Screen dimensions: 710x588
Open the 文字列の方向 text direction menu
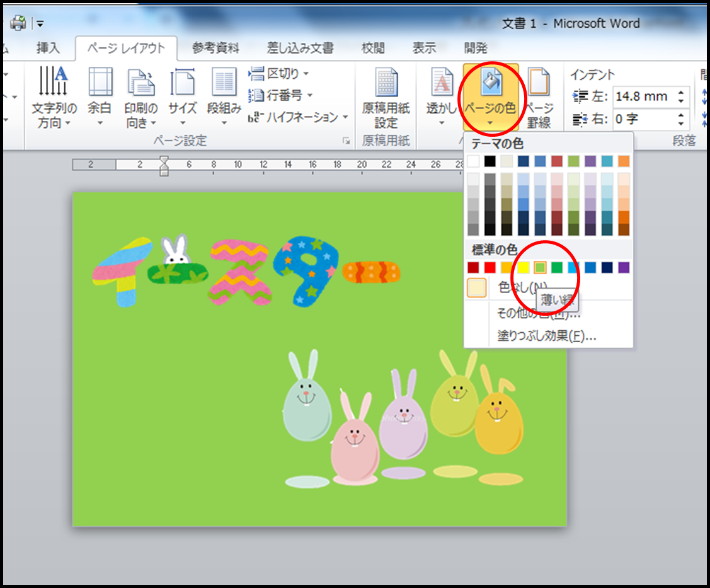54,97
